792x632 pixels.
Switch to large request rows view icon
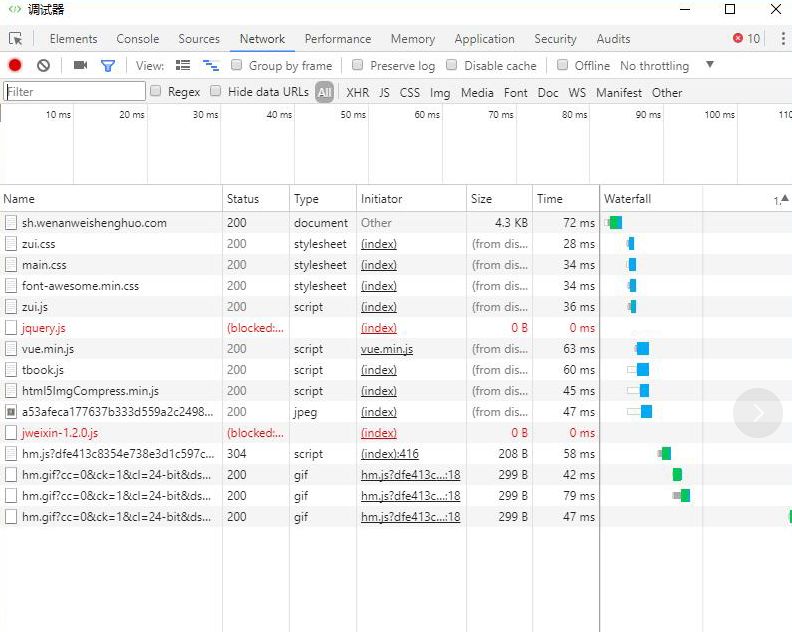click(183, 66)
